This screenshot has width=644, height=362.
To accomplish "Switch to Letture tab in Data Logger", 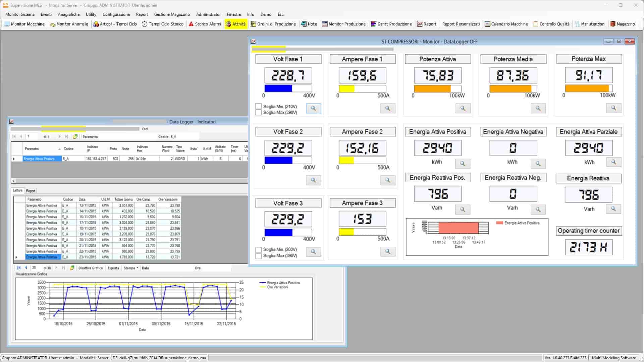I will click(17, 190).
